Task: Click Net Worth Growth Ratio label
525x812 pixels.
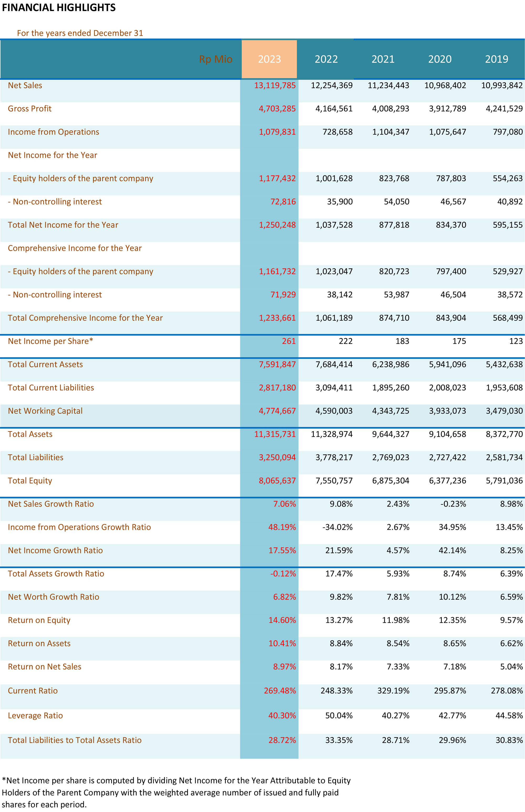Action: [54, 597]
